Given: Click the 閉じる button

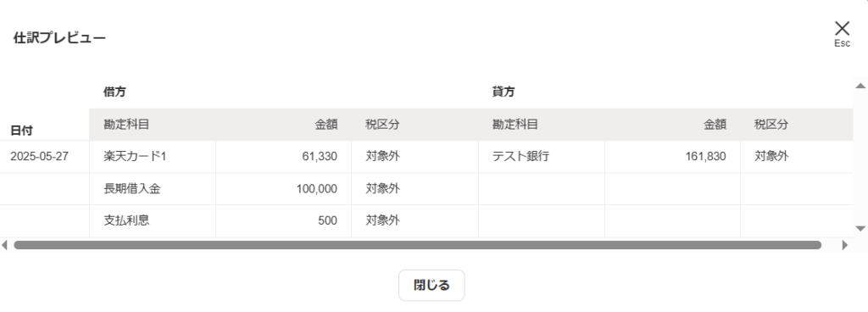Looking at the screenshot, I should point(431,286).
